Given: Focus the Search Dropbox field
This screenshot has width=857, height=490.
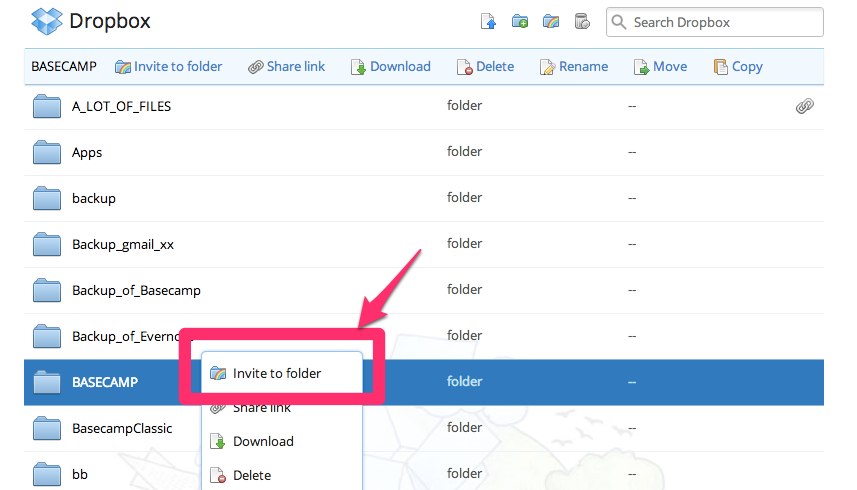Looking at the screenshot, I should tap(714, 22).
